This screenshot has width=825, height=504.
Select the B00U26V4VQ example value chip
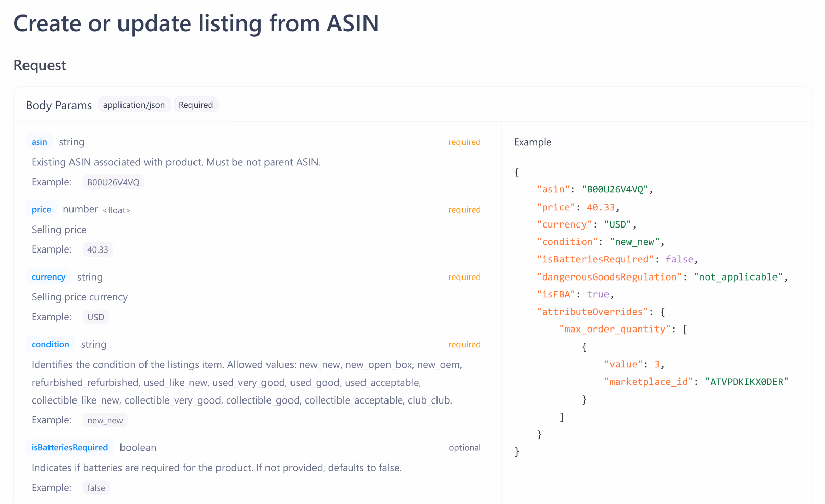pos(114,182)
